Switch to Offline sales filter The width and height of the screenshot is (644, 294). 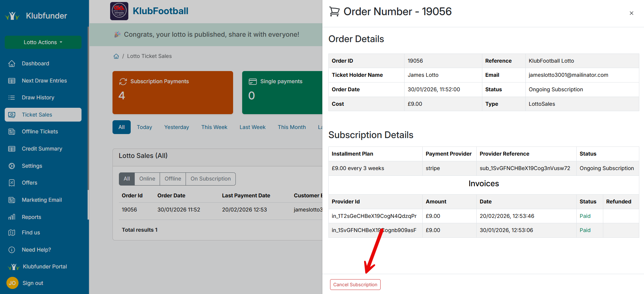click(x=173, y=179)
